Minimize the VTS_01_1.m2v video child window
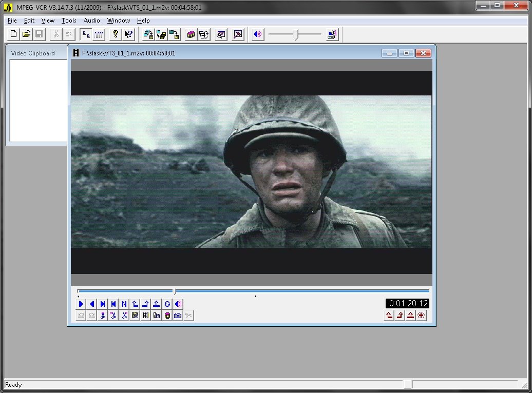Image resolution: width=532 pixels, height=393 pixels. tap(389, 53)
